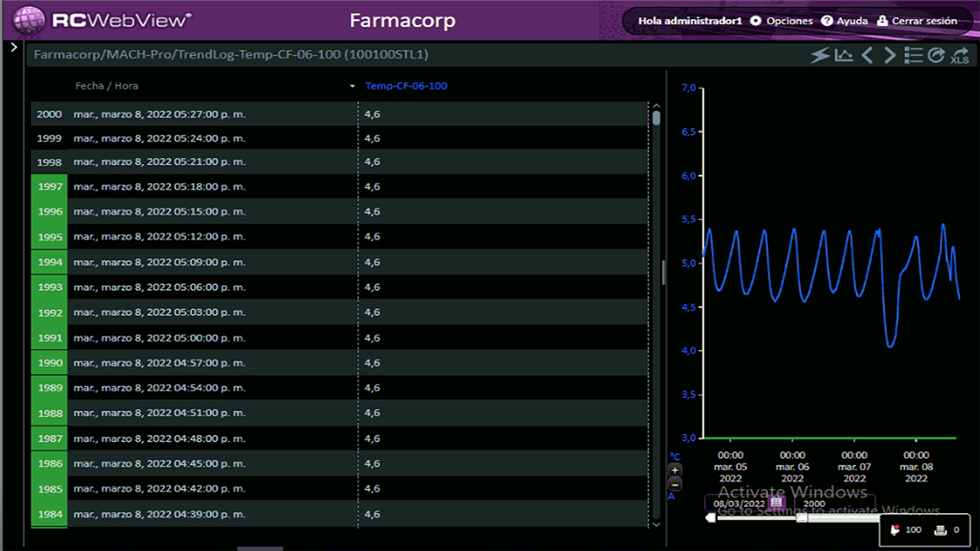Click the alarm bell icon showing 100

pos(895,530)
